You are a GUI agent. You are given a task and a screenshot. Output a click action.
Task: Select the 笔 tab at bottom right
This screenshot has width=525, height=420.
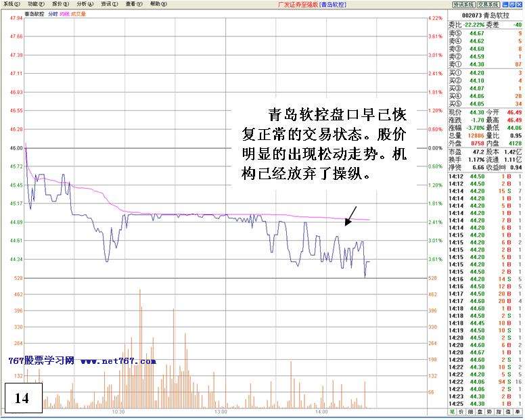pos(452,412)
